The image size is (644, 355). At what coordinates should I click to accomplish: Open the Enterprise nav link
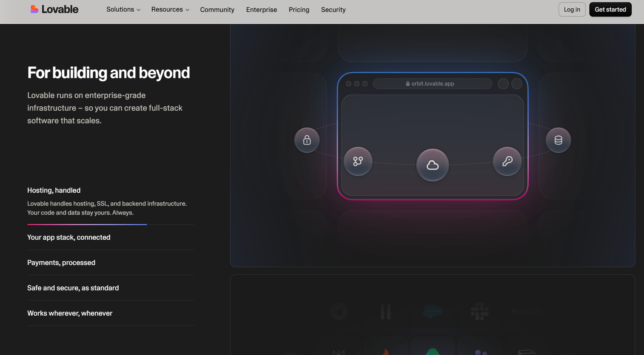tap(262, 10)
